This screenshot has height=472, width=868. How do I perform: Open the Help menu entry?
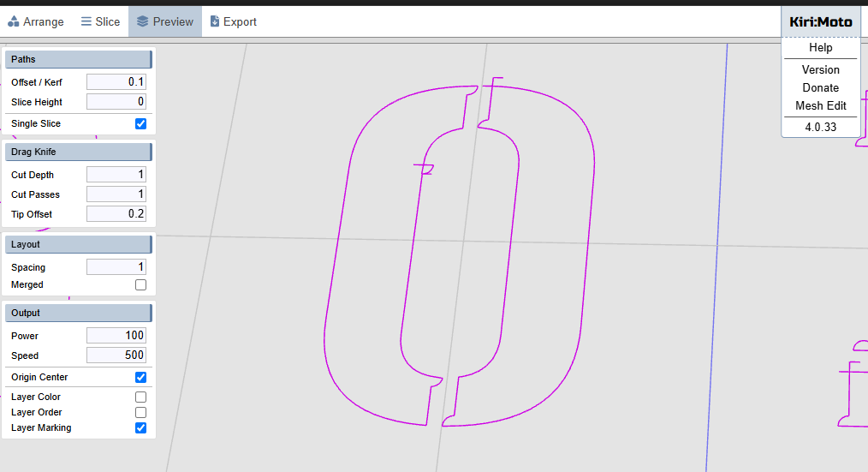[x=820, y=48]
